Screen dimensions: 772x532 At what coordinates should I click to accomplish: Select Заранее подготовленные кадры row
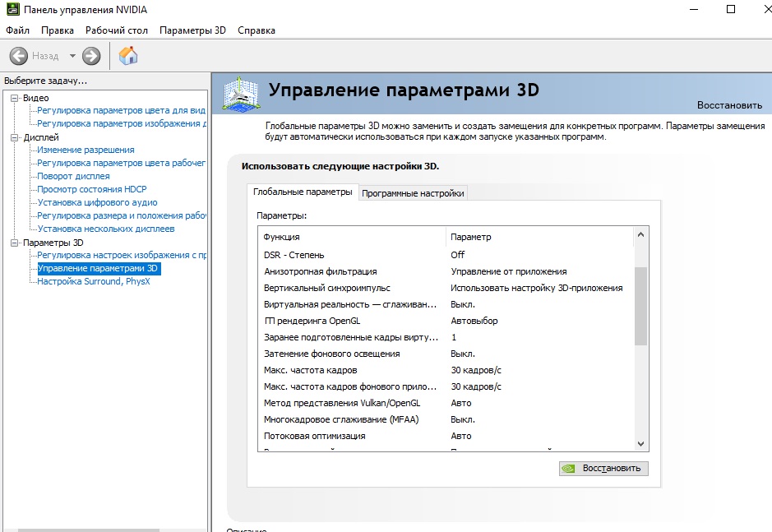tap(445, 337)
